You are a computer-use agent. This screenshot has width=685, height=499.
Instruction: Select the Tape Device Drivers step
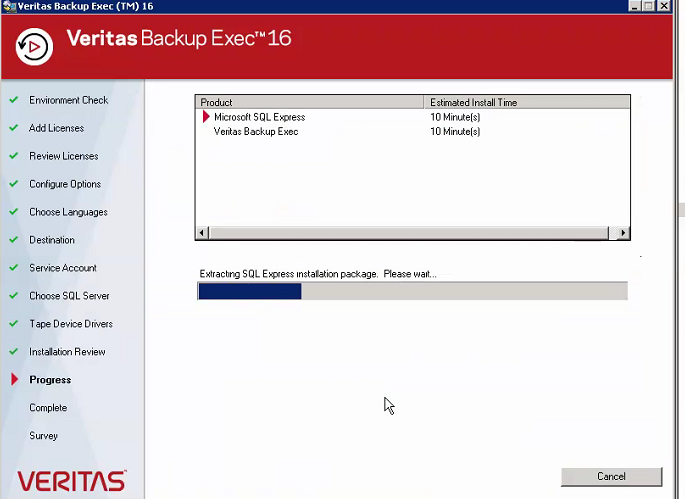click(x=70, y=324)
